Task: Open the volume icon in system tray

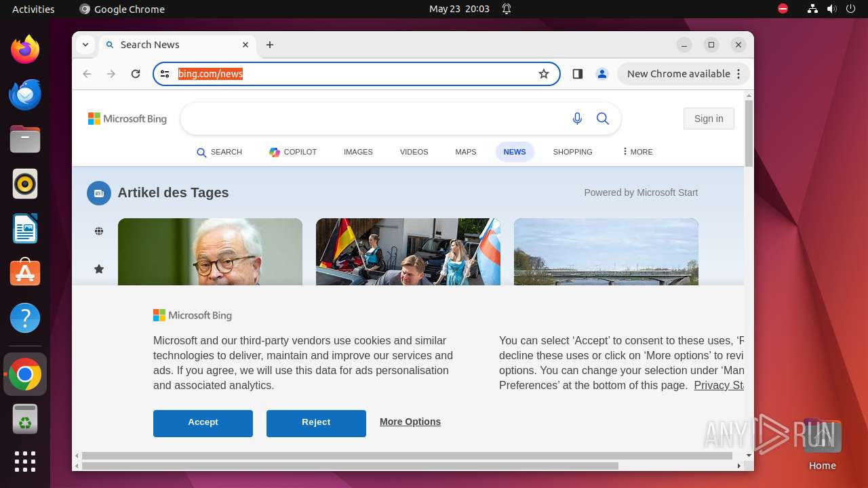Action: coord(831,9)
